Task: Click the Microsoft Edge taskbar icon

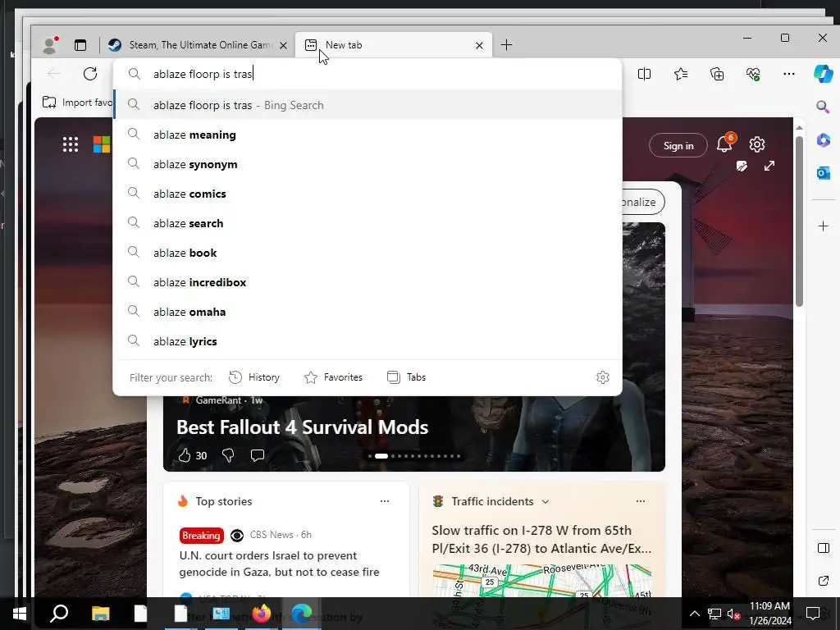Action: (x=302, y=614)
